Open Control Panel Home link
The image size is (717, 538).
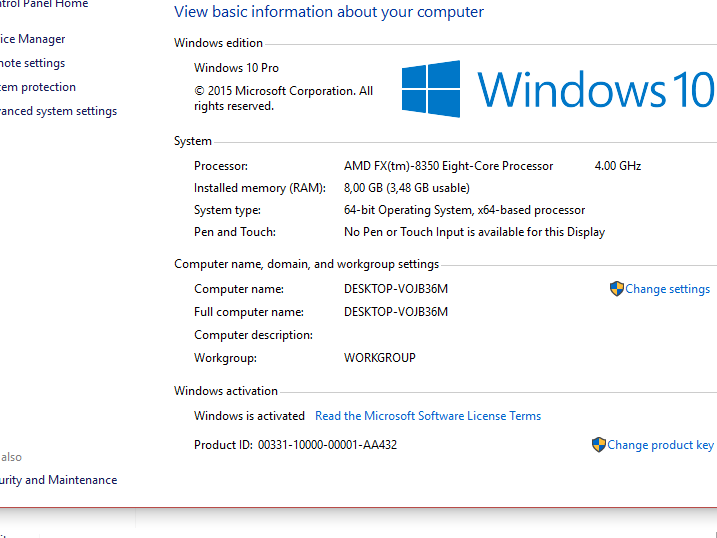tap(44, 4)
